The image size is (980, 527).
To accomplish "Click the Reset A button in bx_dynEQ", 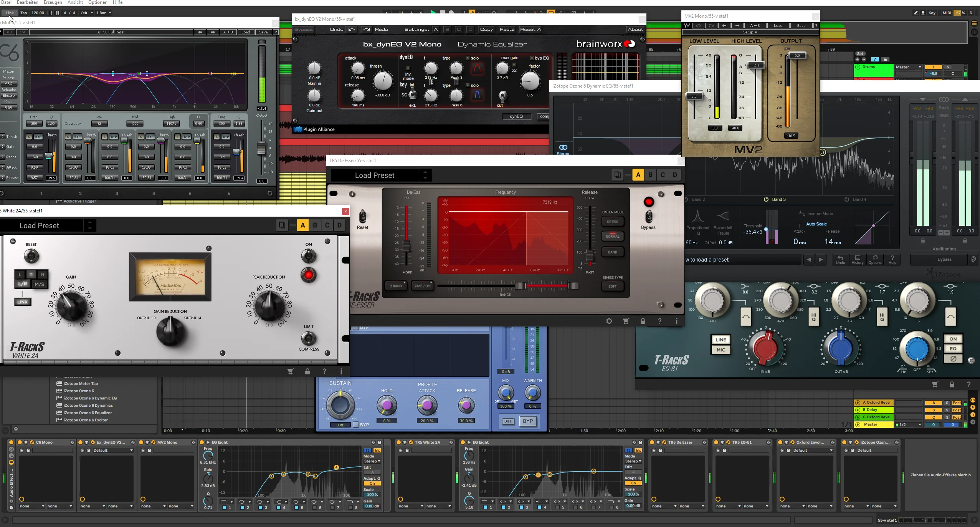I will point(530,30).
